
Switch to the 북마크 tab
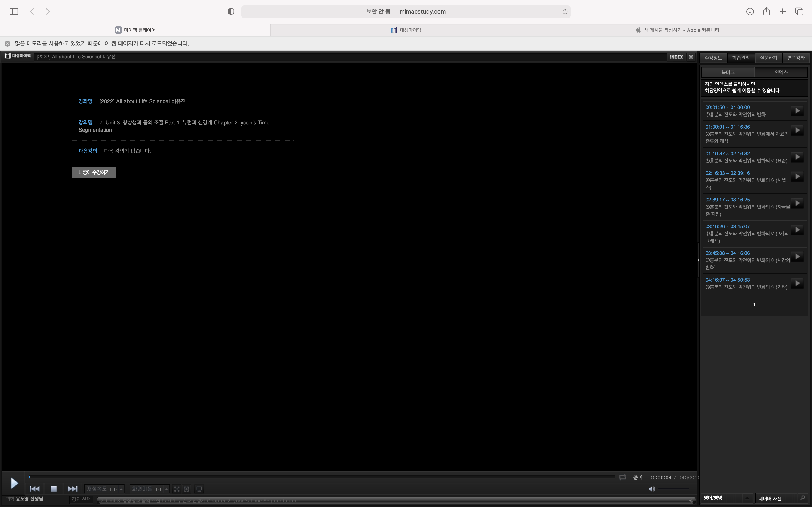click(x=728, y=72)
